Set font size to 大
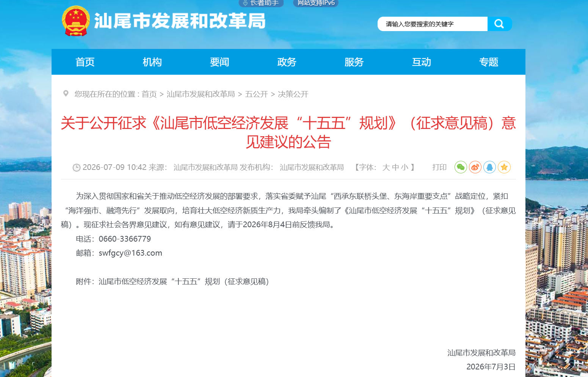Image resolution: width=588 pixels, height=377 pixels. click(386, 167)
